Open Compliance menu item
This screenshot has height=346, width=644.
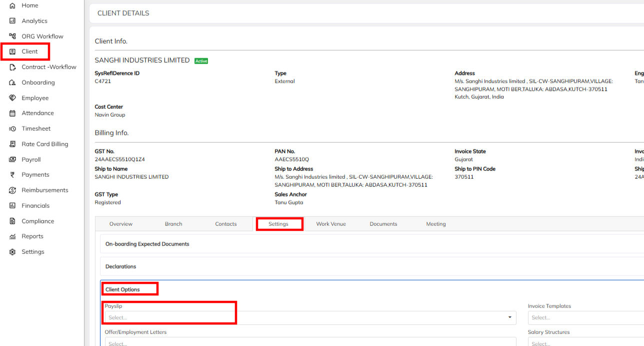pyautogui.click(x=37, y=221)
